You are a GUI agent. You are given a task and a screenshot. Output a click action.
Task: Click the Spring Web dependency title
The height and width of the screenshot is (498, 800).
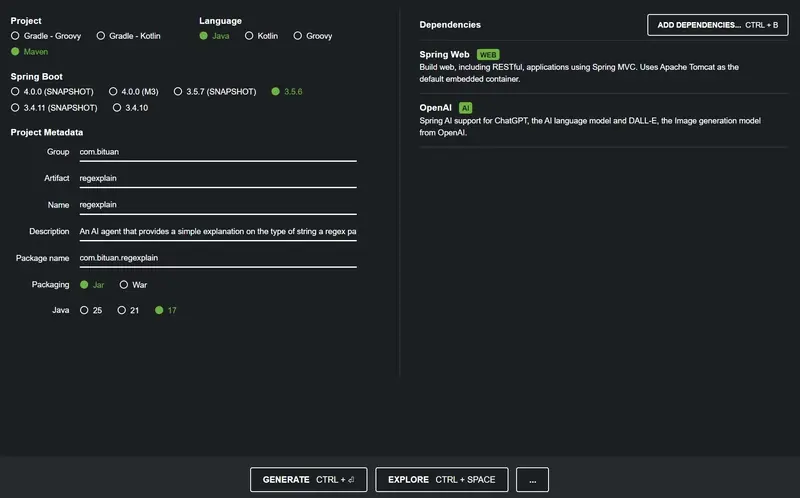point(444,55)
